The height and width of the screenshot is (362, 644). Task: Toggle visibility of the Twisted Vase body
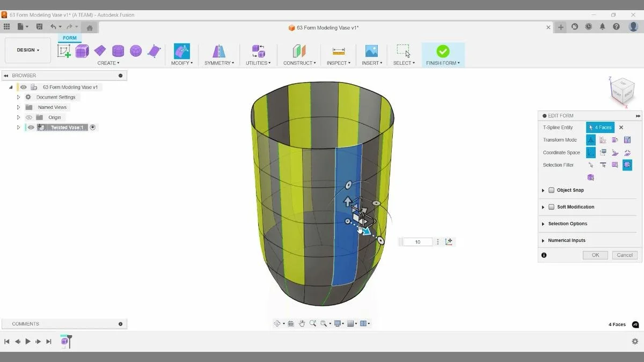point(30,127)
